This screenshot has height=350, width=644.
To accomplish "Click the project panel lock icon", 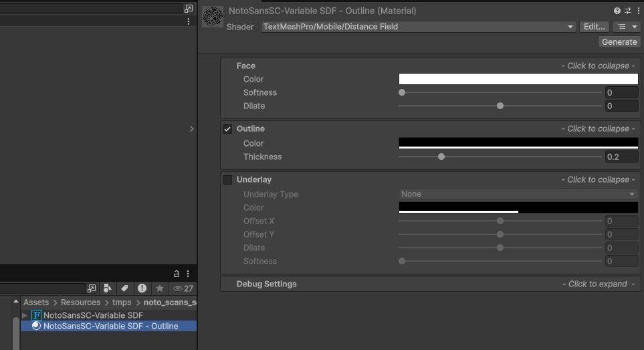I will coord(176,274).
